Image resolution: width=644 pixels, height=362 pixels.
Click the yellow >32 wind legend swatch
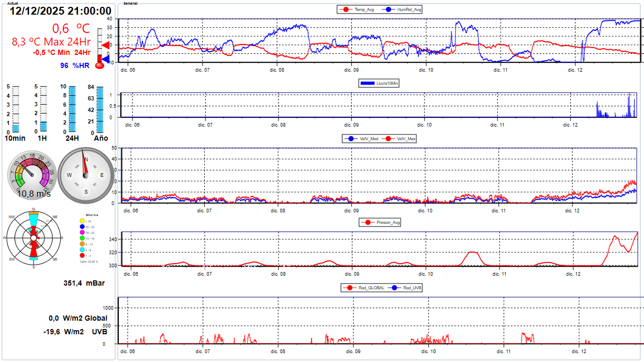(82, 221)
